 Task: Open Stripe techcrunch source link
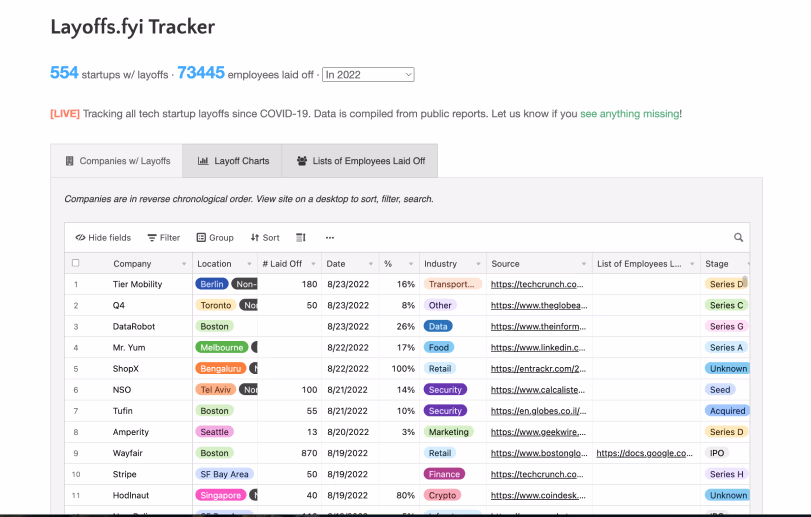click(537, 474)
